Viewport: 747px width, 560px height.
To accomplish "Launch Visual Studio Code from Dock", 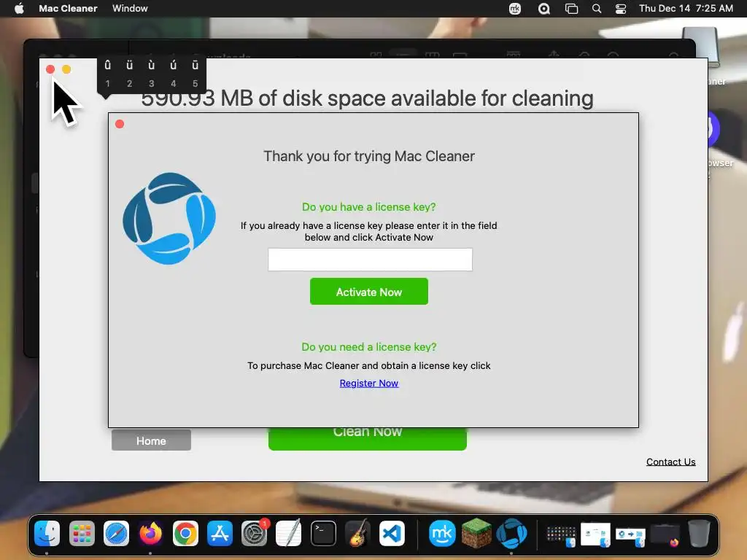I will coord(392,533).
